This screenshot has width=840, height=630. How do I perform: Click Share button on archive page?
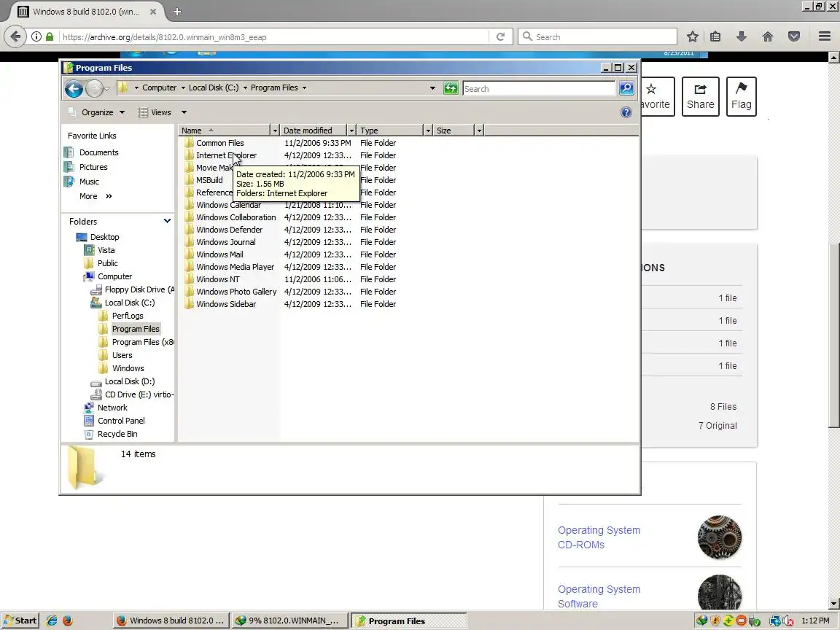pos(700,96)
